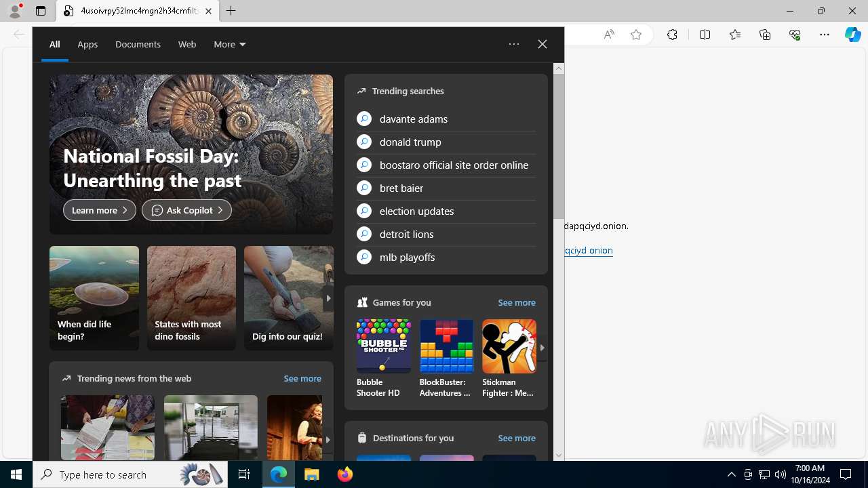
Task: Open network status in system tray
Action: (764, 475)
